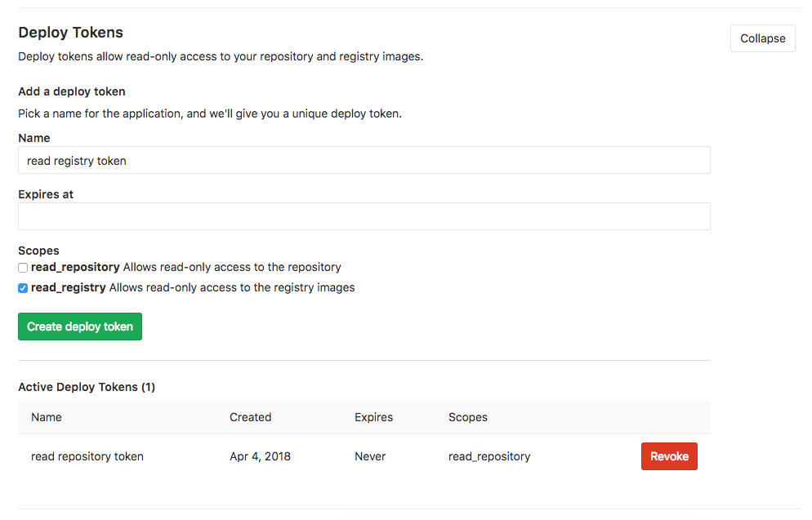The width and height of the screenshot is (812, 520).
Task: Click the Never expires value
Action: pyautogui.click(x=369, y=456)
